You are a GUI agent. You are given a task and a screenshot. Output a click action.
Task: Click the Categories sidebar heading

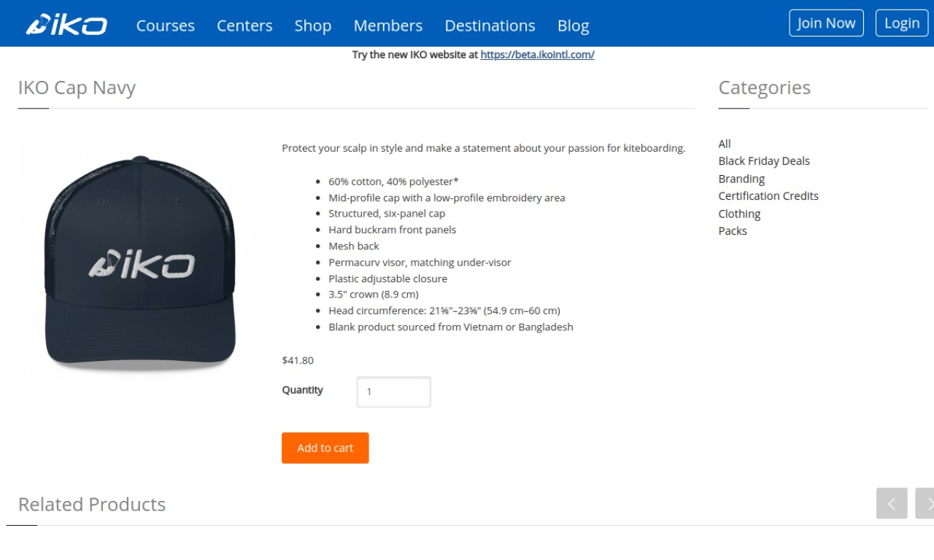point(765,88)
